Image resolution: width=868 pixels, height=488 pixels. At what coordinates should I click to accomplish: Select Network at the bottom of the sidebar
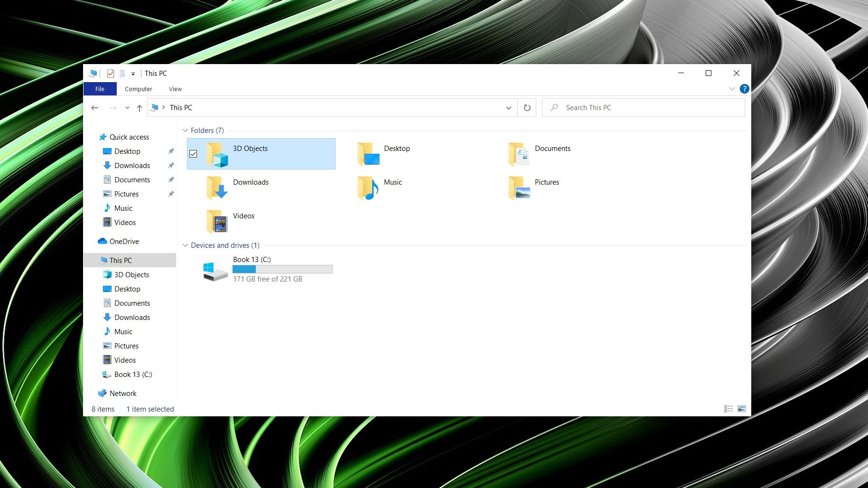pyautogui.click(x=123, y=393)
